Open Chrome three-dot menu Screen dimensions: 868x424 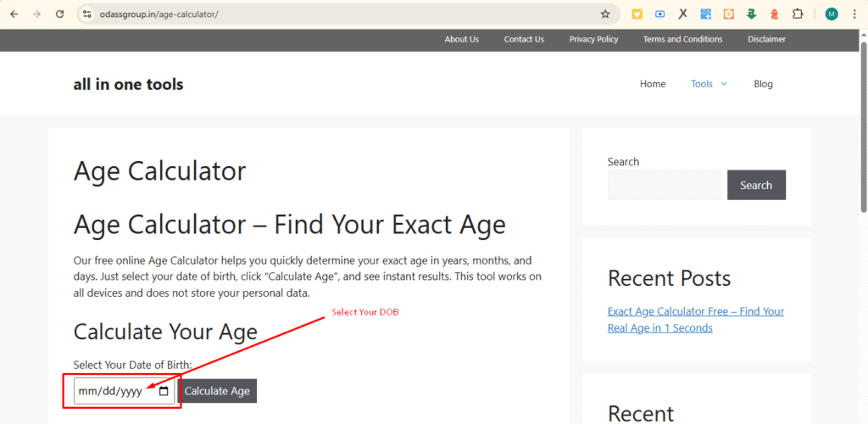[854, 14]
